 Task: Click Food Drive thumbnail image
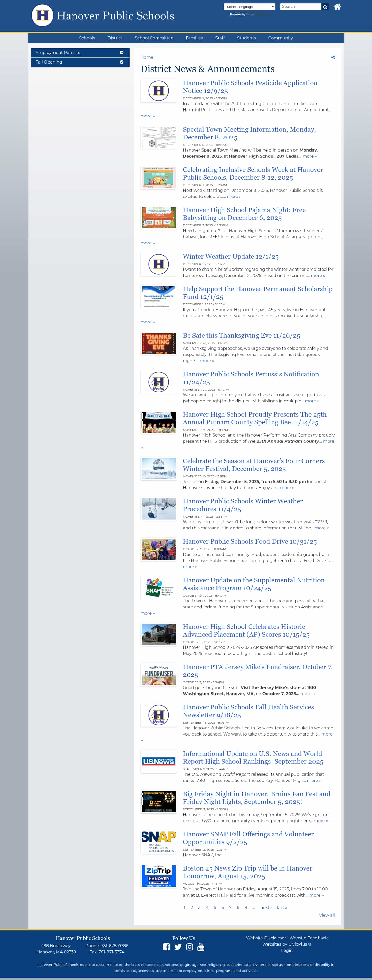pyautogui.click(x=158, y=549)
